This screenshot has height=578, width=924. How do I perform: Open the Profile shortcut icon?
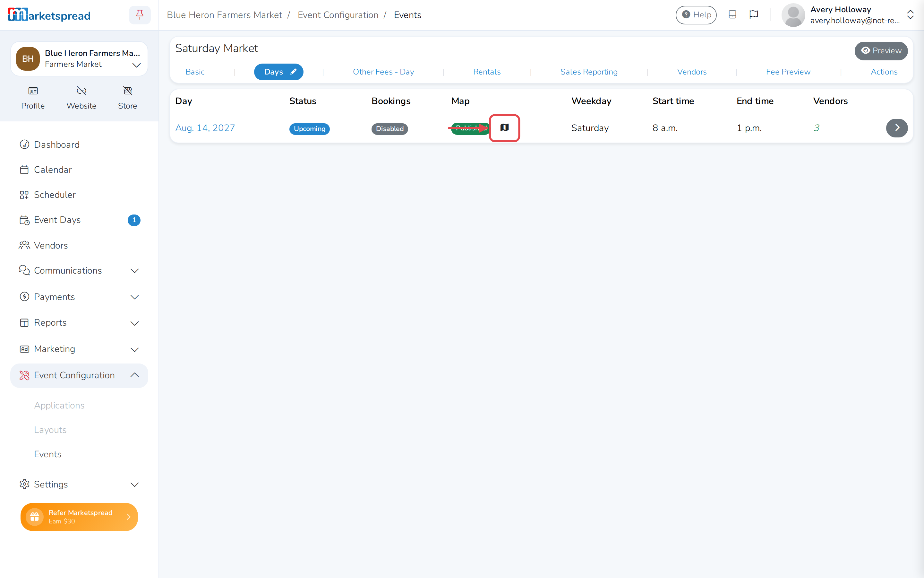(33, 91)
